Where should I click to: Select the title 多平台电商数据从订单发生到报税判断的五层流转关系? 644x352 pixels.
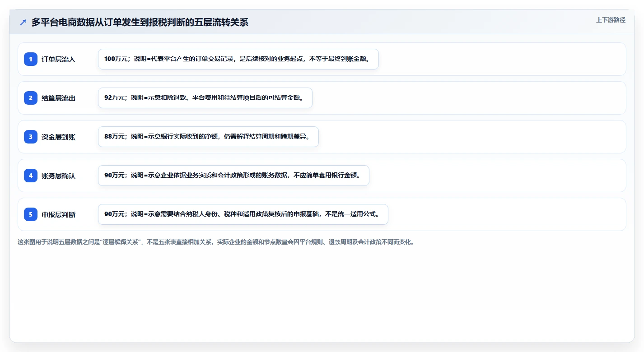coord(140,22)
